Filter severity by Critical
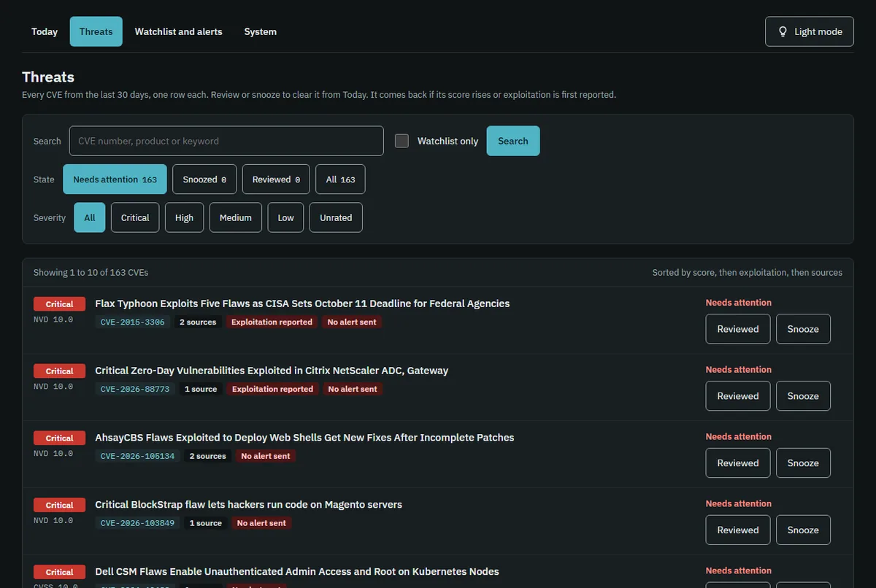The width and height of the screenshot is (876, 588). [x=135, y=217]
